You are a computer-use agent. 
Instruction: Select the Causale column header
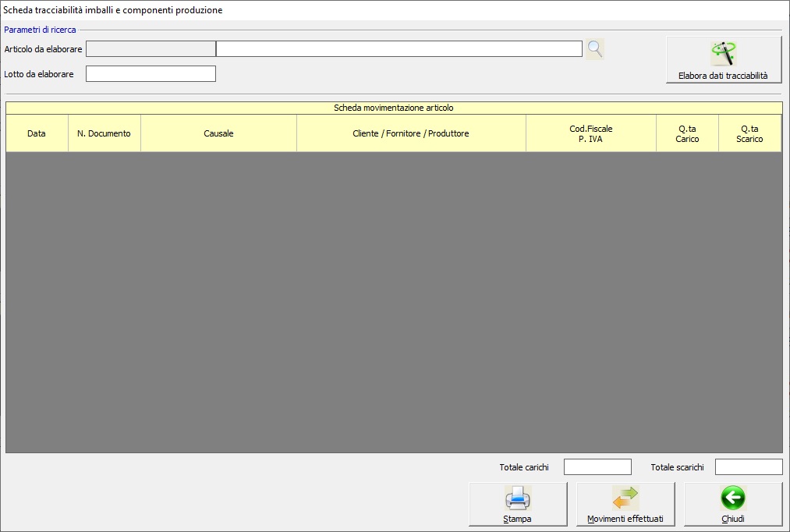pyautogui.click(x=218, y=133)
